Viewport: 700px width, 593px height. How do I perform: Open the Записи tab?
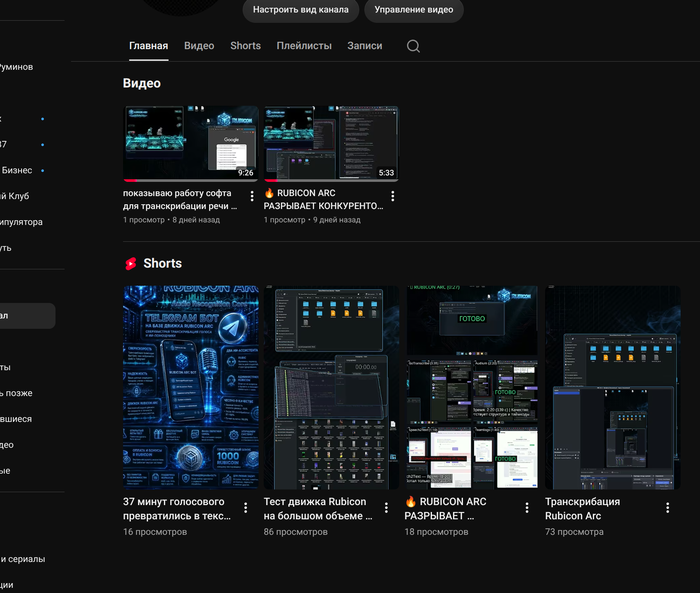(x=365, y=46)
